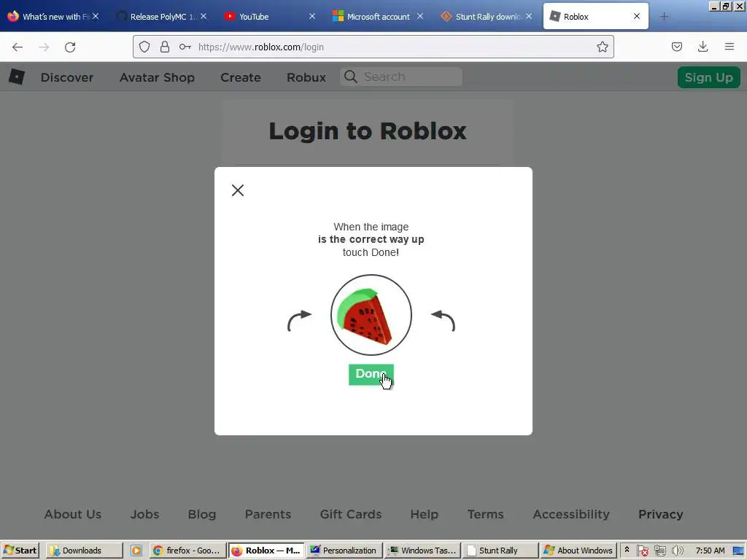This screenshot has width=747, height=560.
Task: Click the site security padlock icon
Action: (x=165, y=47)
